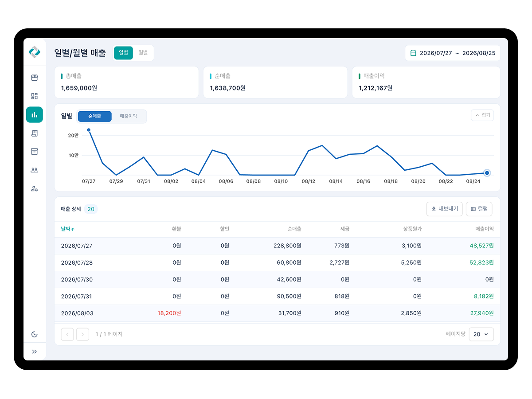Screen dimensions: 532x399
Task: Click the 2026/07/31 date cell
Action: coord(77,296)
